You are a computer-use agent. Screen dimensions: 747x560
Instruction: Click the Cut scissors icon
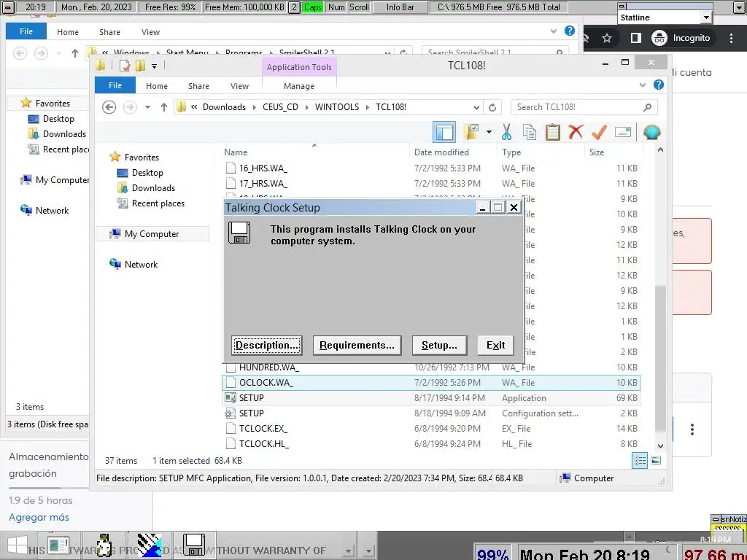click(x=506, y=132)
